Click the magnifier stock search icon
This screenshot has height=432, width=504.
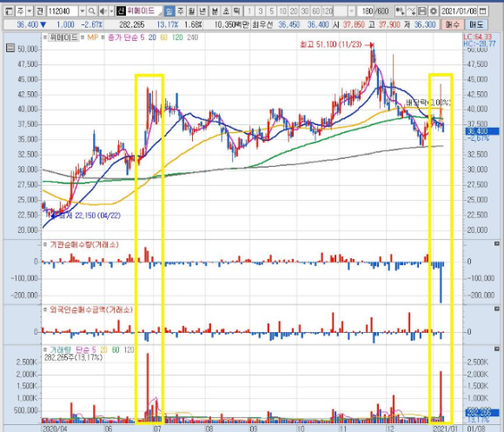click(91, 11)
